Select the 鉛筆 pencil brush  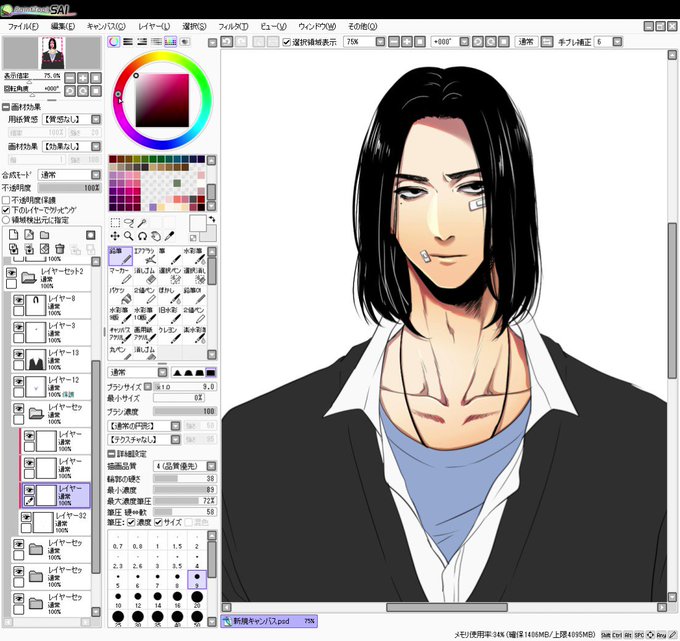click(x=120, y=256)
